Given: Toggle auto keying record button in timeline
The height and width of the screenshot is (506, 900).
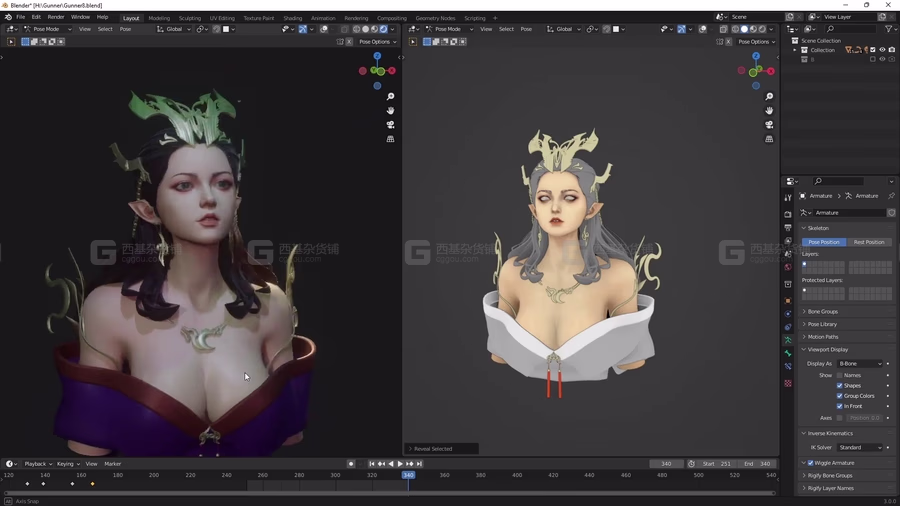Looking at the screenshot, I should [351, 464].
